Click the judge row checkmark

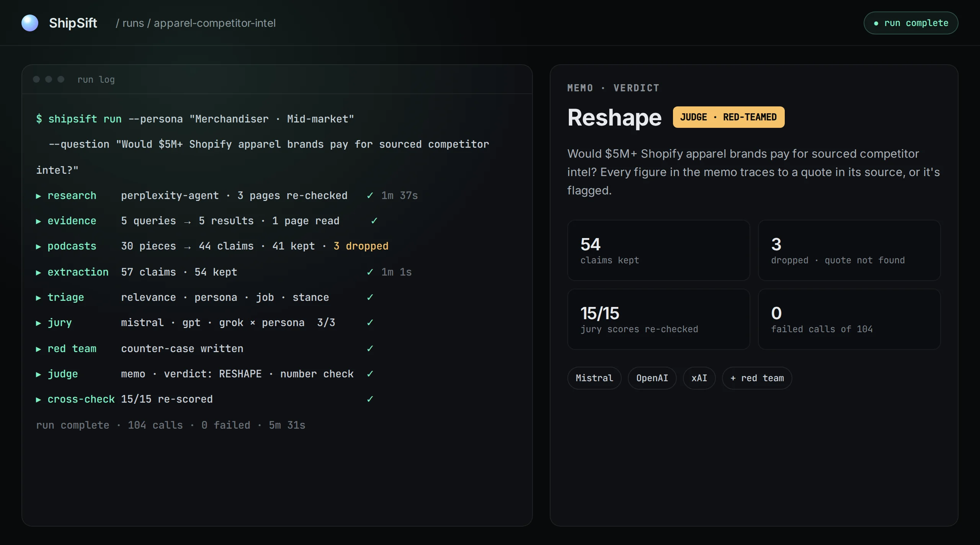coord(370,374)
